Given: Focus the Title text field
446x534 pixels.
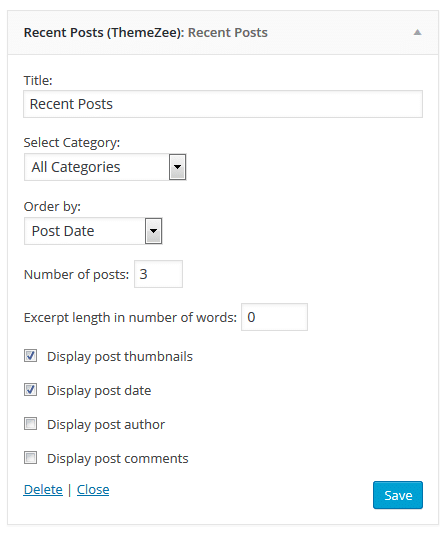Looking at the screenshot, I should [x=223, y=104].
